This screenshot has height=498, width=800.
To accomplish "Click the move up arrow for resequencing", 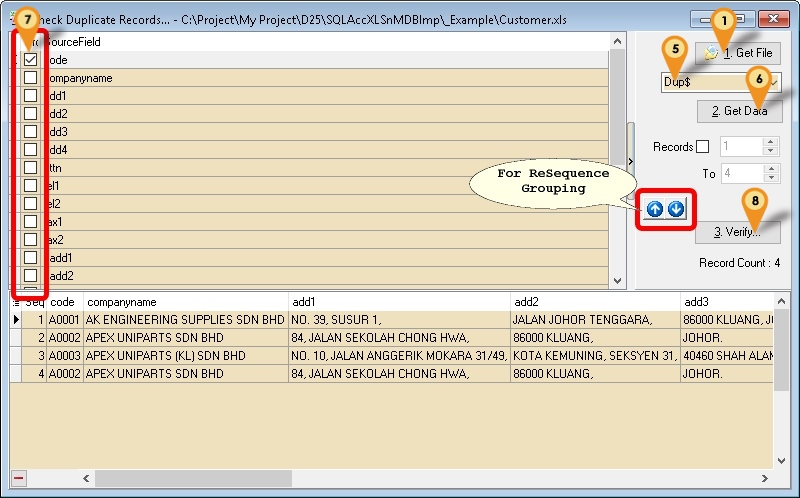I will (x=656, y=209).
